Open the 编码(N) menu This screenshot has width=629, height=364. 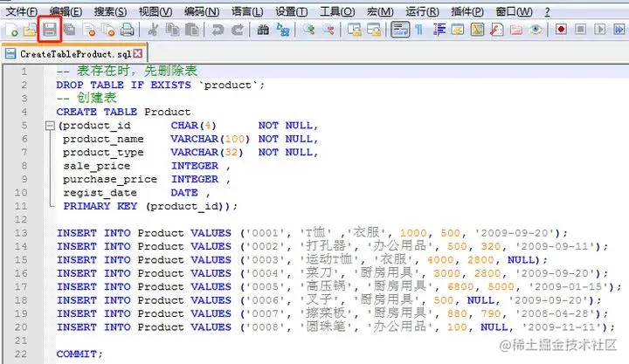[x=202, y=11]
